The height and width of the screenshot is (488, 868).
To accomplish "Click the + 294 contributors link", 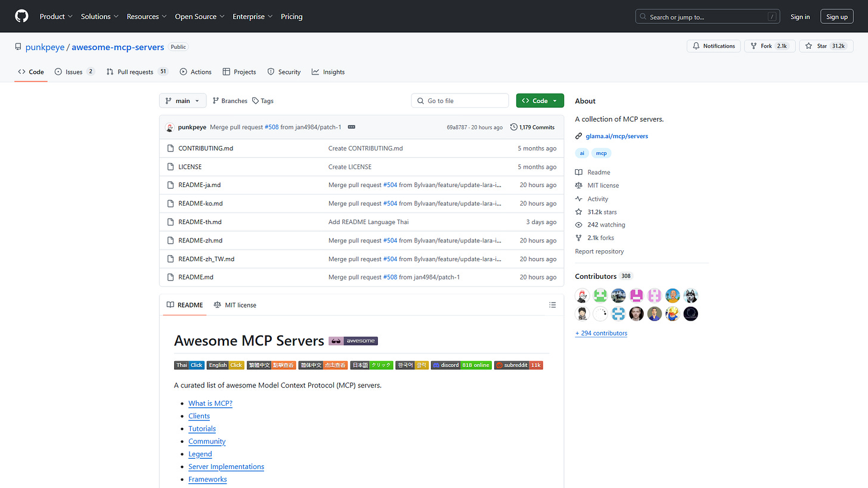I will pos(601,333).
